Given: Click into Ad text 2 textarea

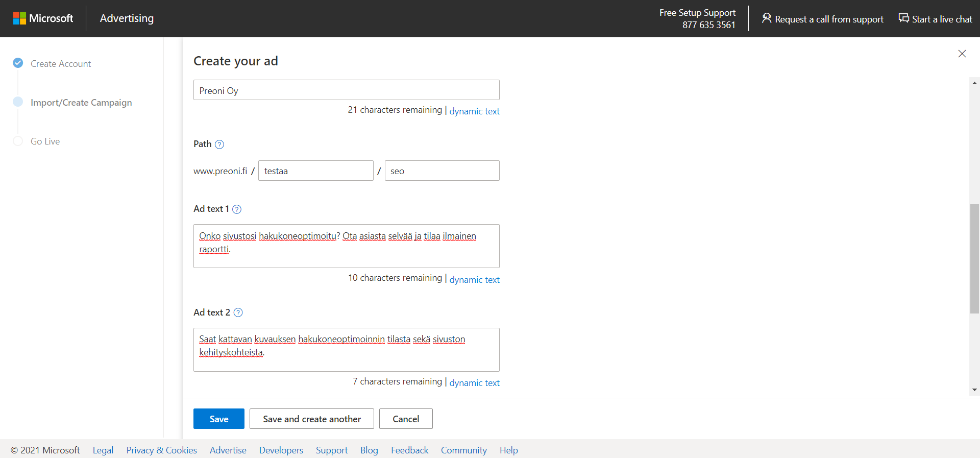Looking at the screenshot, I should [347, 350].
